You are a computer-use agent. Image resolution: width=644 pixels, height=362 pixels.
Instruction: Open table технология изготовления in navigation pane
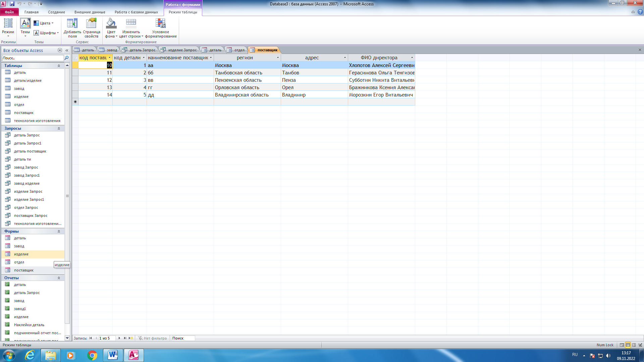[33, 121]
